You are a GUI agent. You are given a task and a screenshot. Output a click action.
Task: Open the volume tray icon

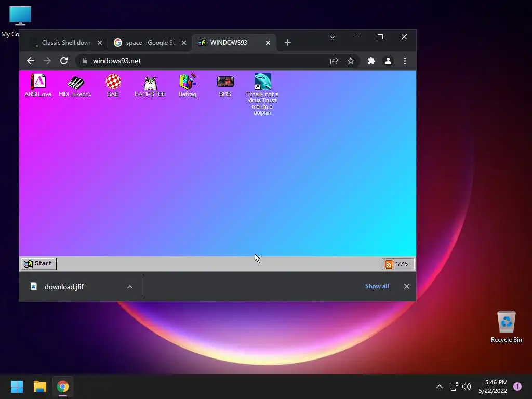coord(467,387)
